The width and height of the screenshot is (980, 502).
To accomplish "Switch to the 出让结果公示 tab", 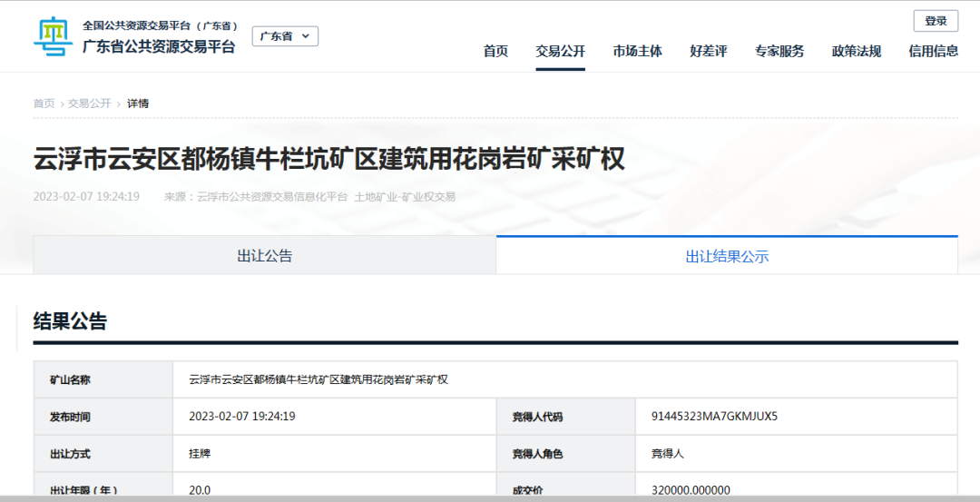I will [x=727, y=257].
